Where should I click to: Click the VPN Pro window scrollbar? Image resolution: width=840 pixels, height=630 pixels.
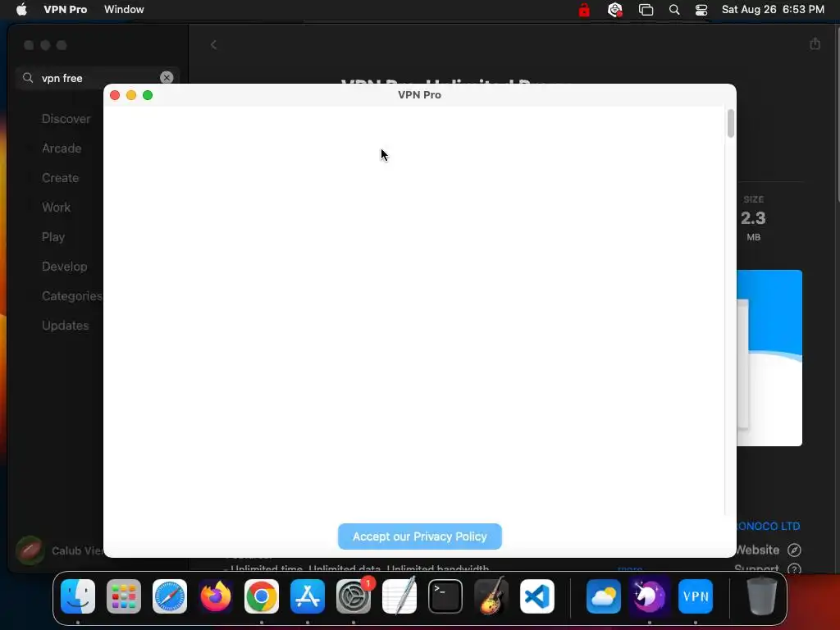click(x=731, y=123)
